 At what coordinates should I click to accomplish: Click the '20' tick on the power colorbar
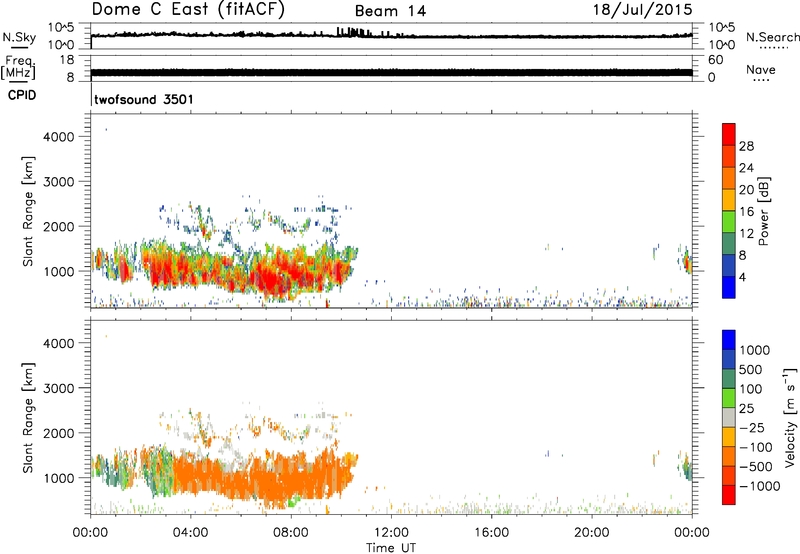point(746,190)
